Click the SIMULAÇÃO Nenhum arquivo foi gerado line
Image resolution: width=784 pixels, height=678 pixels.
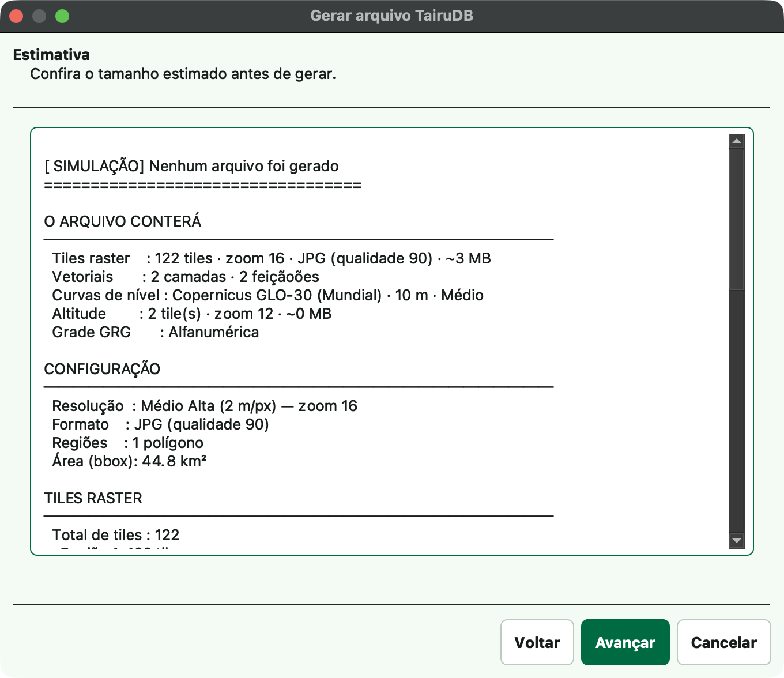(191, 166)
